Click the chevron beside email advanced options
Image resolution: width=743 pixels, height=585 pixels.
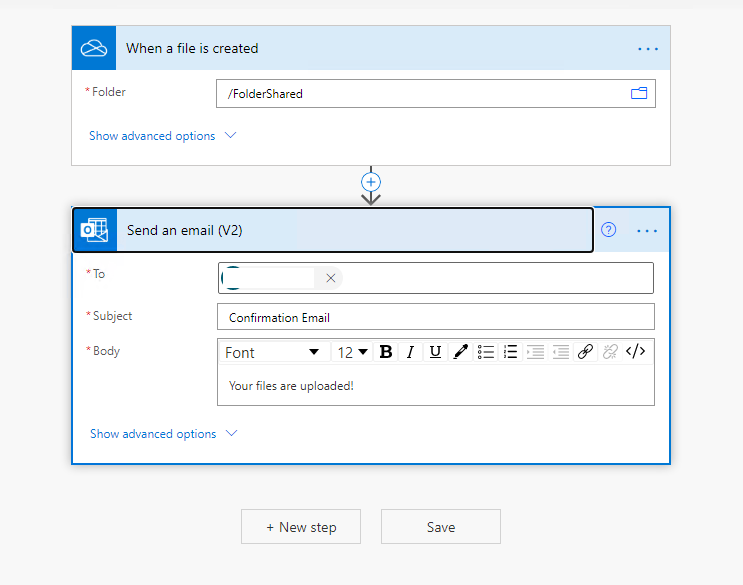click(231, 433)
